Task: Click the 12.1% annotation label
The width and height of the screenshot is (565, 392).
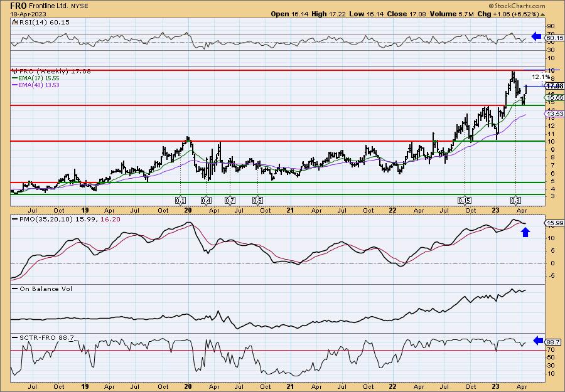Action: [x=541, y=77]
